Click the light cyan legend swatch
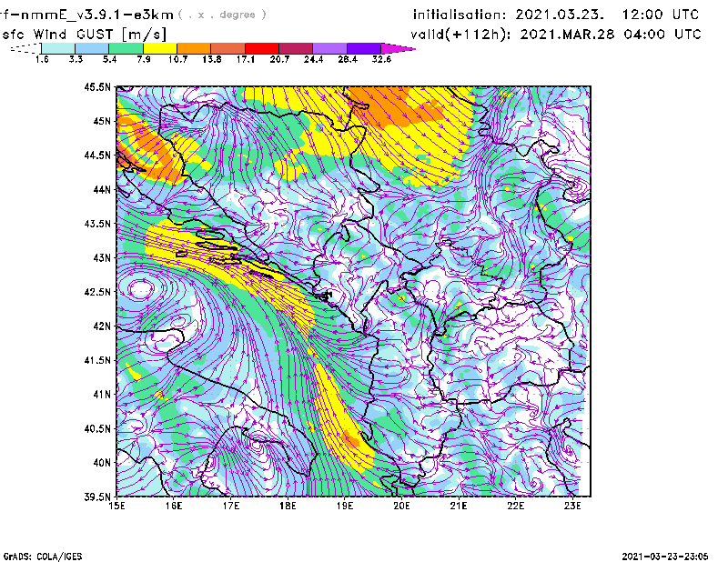 pos(58,48)
